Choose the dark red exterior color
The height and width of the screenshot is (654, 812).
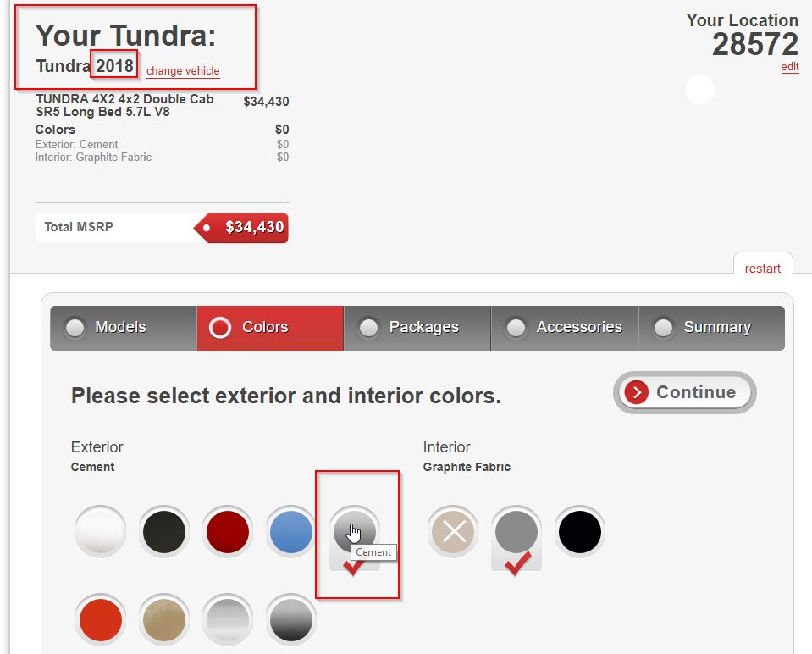tap(227, 531)
